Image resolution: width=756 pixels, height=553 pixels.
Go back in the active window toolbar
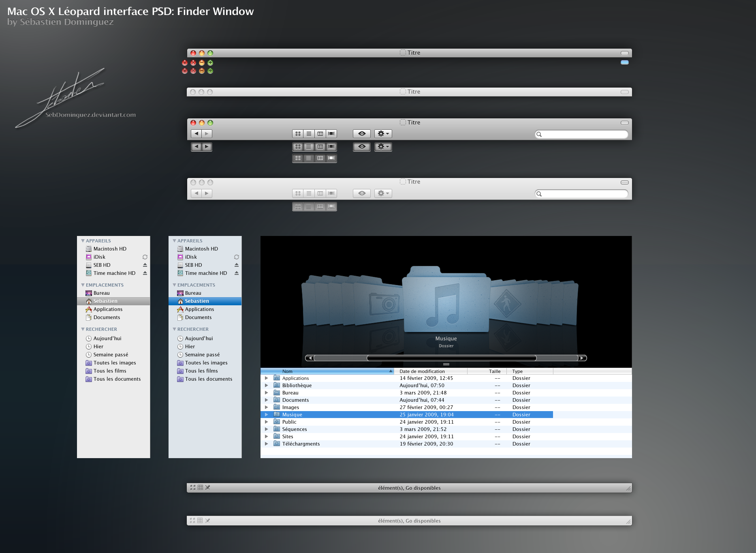[196, 134]
